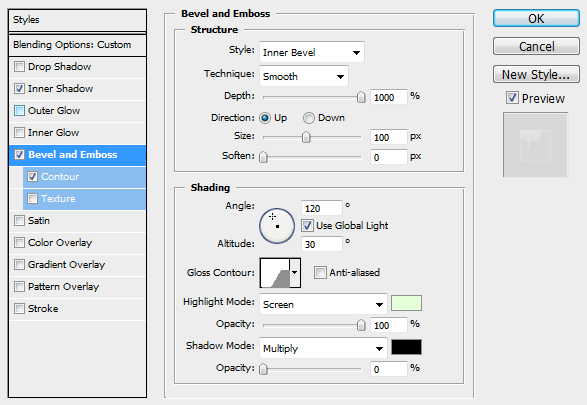Open the Gloss Contour picker arrow
The height and width of the screenshot is (405, 587).
point(295,272)
